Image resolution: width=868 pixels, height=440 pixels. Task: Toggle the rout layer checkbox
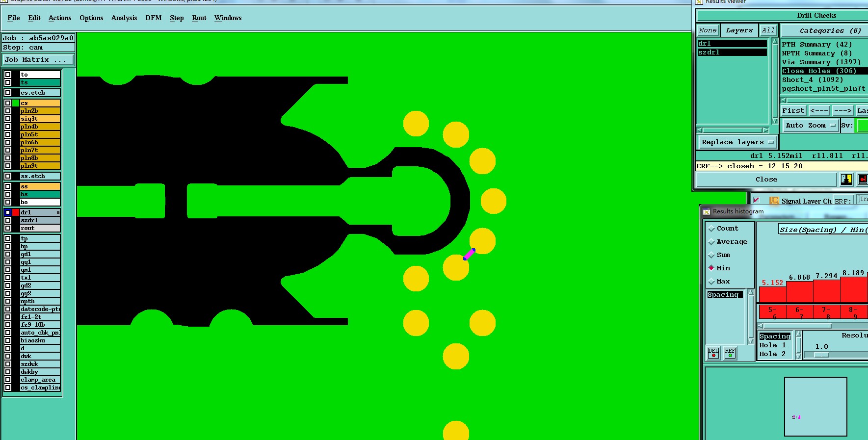[x=8, y=228]
